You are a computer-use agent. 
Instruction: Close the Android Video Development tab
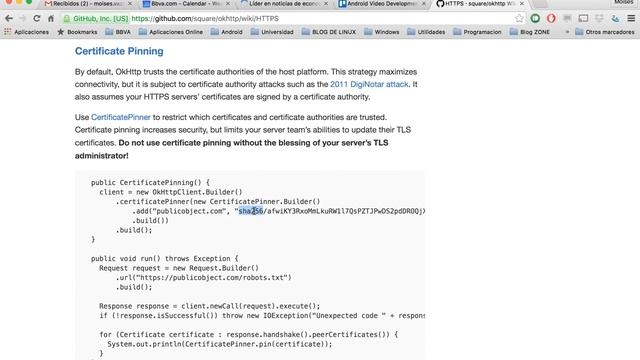[x=424, y=4]
